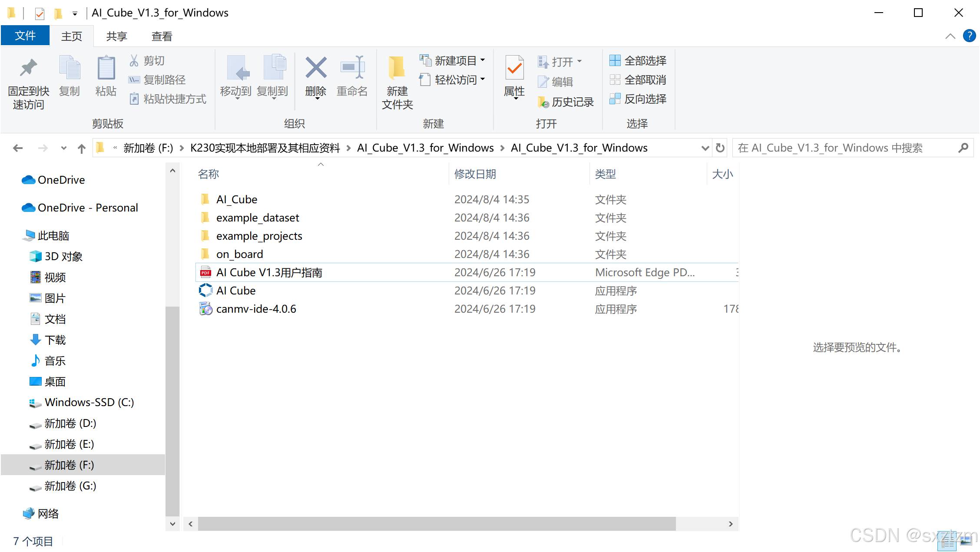Click navigation pane scroll down arrow
Viewport: 980px width, 552px height.
(172, 524)
